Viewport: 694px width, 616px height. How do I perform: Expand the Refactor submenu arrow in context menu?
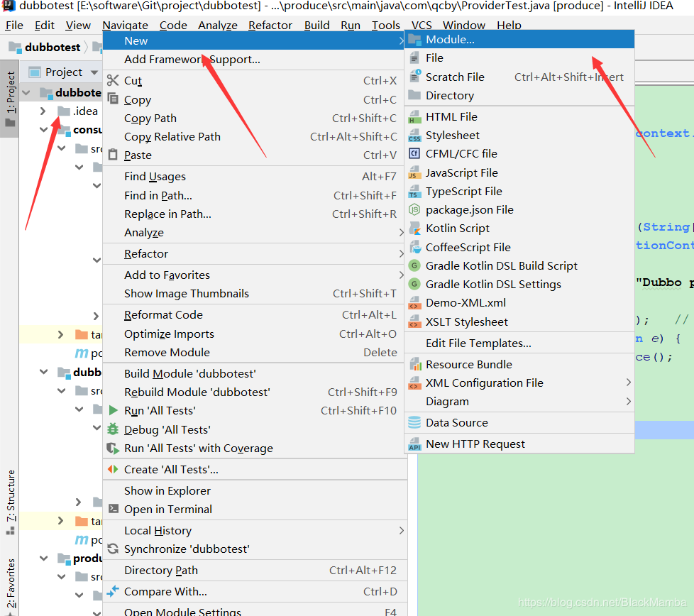tap(402, 253)
